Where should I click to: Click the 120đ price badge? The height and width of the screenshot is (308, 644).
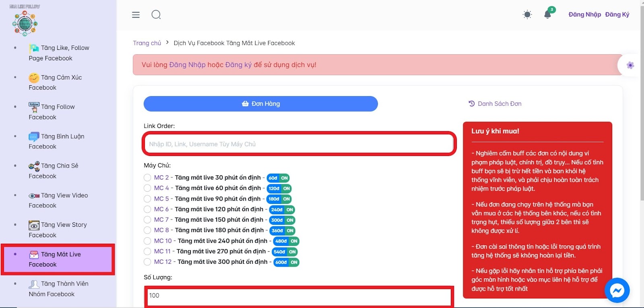point(274,189)
